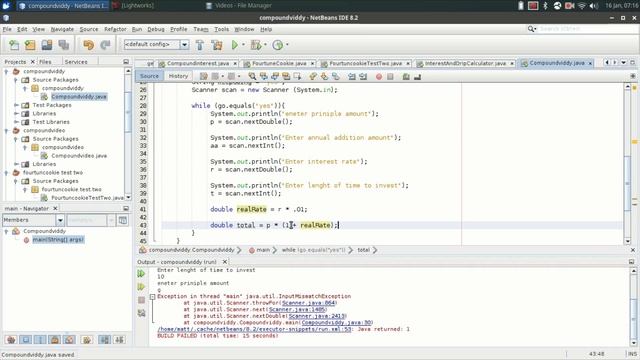This screenshot has height=360, width=640.
Task: Open the Scanner.java:864 stack trace link
Action: click(308, 303)
